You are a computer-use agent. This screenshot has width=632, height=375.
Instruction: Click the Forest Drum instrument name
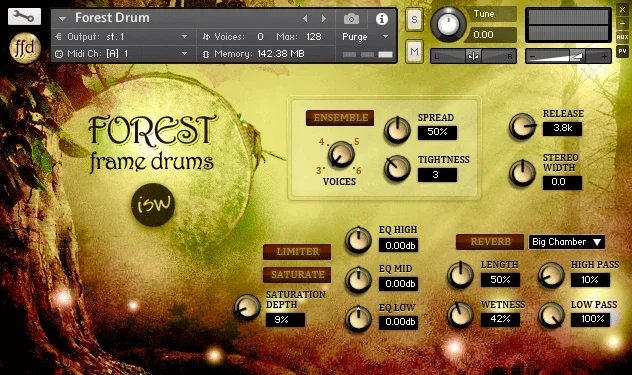112,18
